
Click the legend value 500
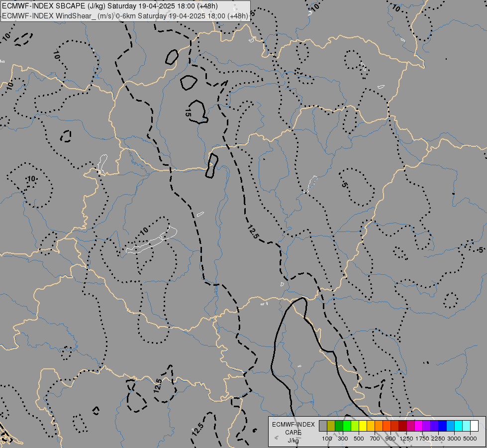pos(359,439)
